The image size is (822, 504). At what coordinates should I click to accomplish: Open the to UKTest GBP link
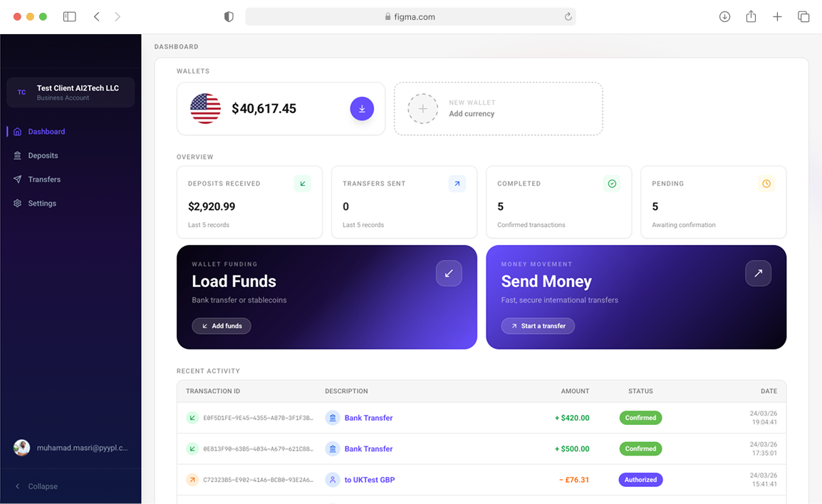click(x=370, y=480)
